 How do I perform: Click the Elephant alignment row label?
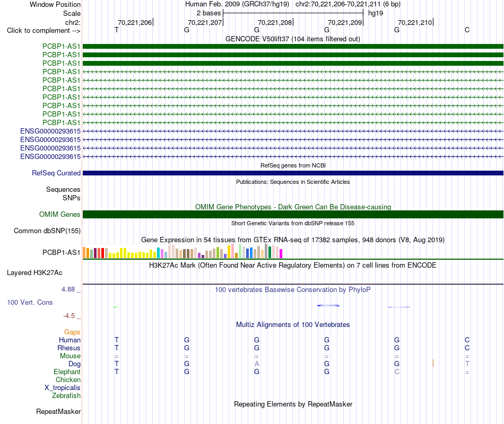67,372
